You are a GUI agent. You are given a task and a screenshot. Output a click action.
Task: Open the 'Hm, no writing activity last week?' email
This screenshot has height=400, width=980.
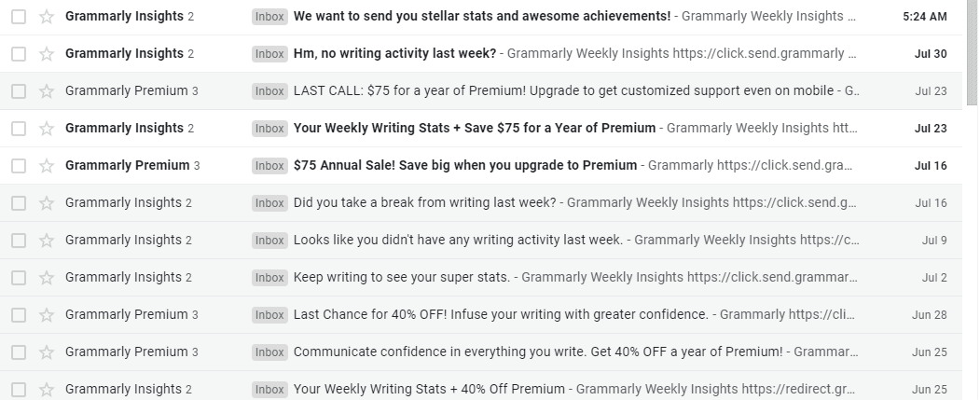[394, 54]
